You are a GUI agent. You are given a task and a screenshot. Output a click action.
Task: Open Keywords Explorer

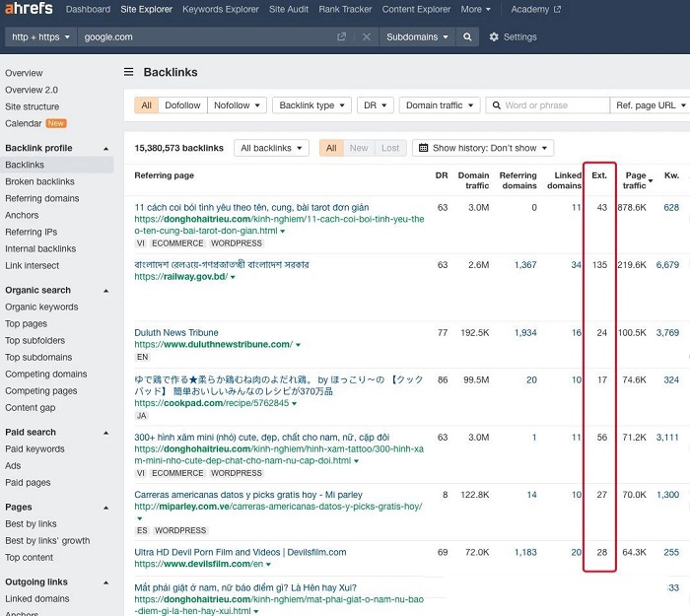coord(221,9)
